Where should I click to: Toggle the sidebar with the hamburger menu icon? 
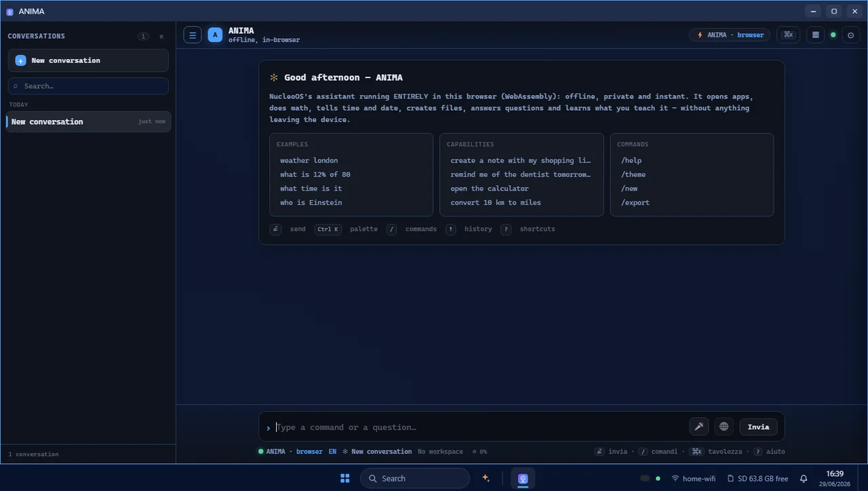(193, 35)
